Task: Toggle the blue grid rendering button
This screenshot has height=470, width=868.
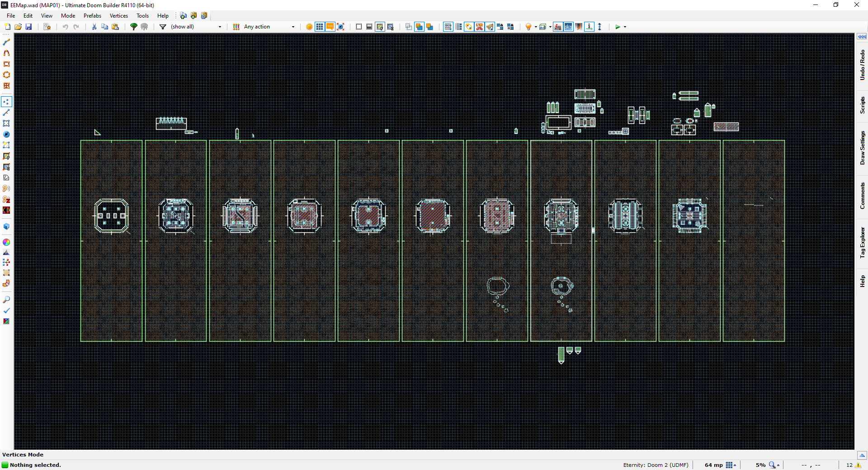Action: [x=320, y=27]
